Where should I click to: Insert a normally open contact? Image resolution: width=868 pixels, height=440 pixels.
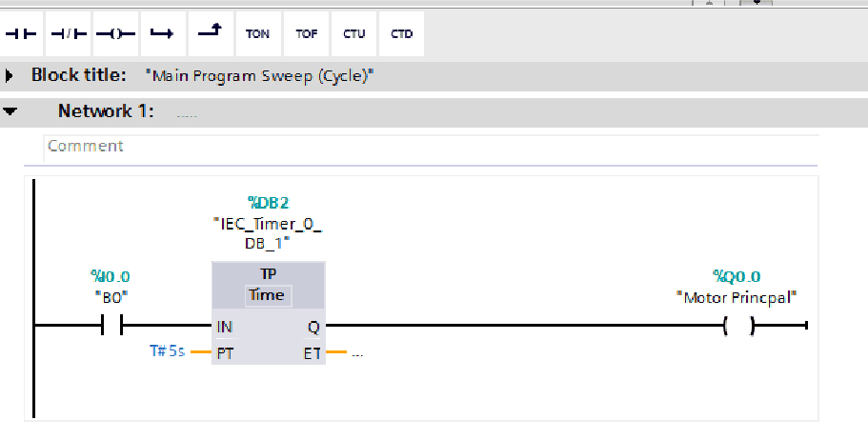(x=21, y=33)
